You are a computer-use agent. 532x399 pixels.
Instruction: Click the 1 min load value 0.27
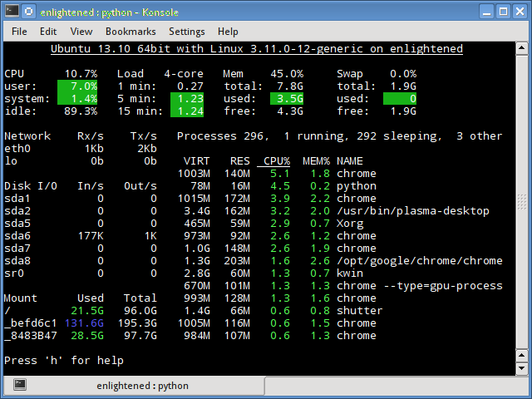pyautogui.click(x=190, y=86)
